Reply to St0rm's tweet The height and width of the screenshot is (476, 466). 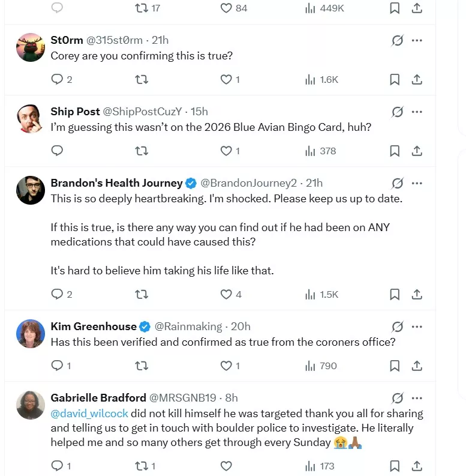[x=58, y=79]
